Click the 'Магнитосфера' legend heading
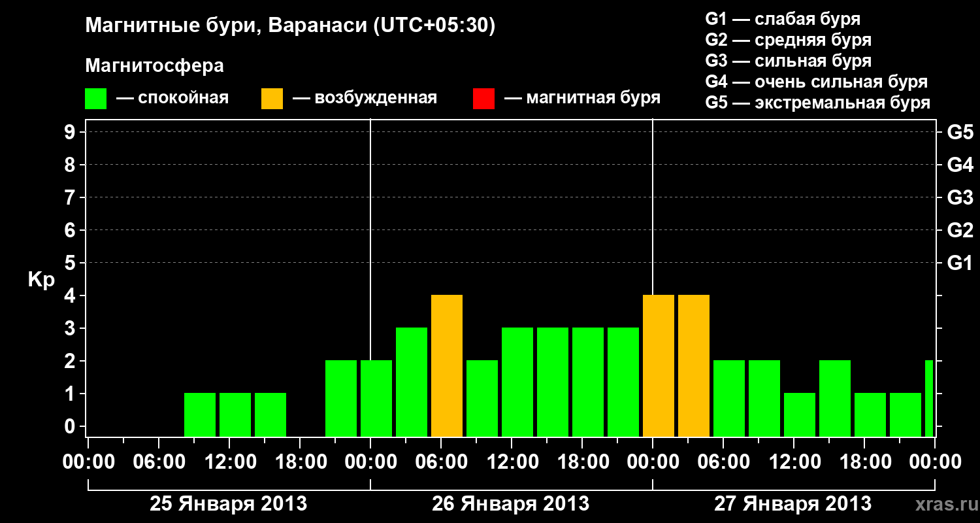 click(154, 66)
